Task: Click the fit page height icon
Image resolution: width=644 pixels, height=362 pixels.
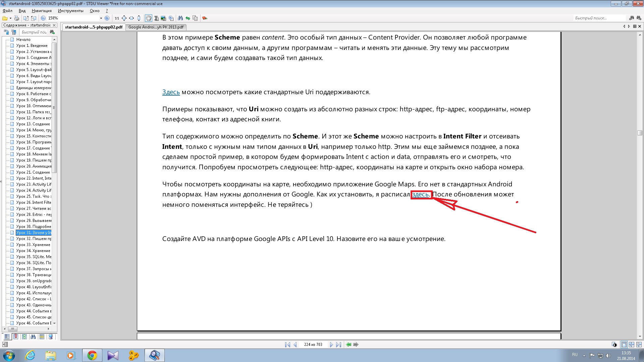Action: coord(139,18)
